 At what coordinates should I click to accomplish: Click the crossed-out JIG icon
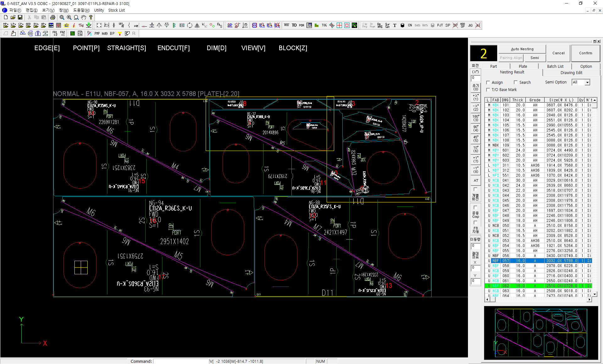tap(478, 25)
